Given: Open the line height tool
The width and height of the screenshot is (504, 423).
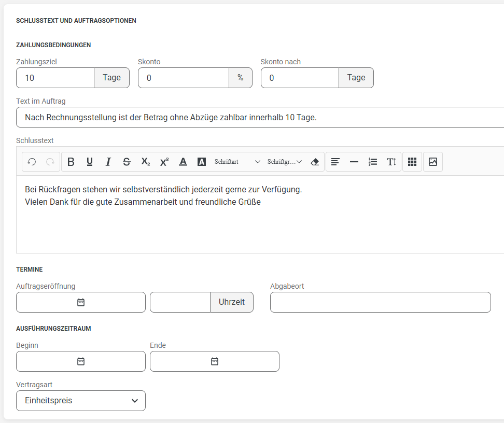Looking at the screenshot, I should tap(391, 162).
